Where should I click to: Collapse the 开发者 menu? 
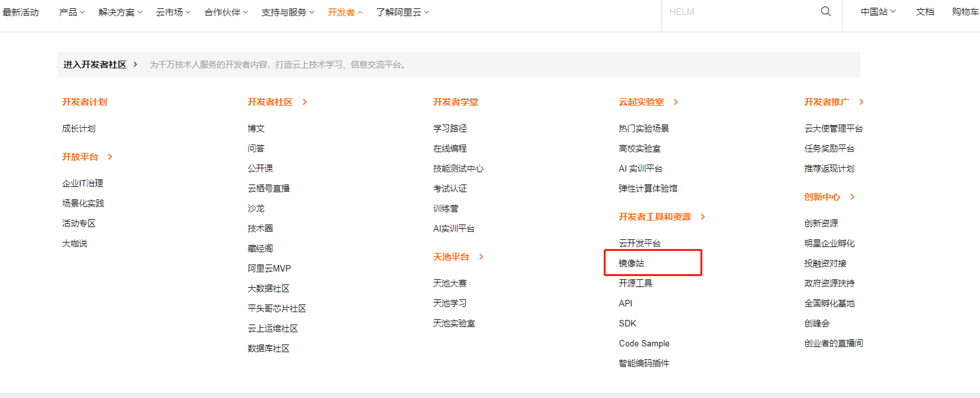coord(345,12)
